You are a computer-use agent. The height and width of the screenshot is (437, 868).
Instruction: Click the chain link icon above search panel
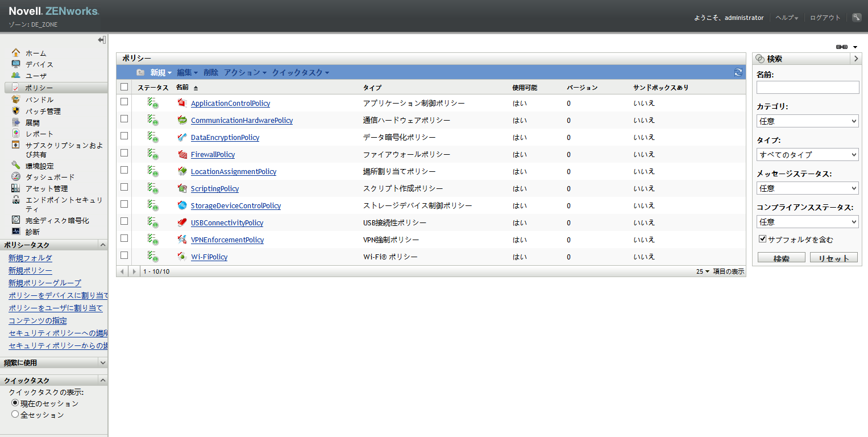point(842,47)
